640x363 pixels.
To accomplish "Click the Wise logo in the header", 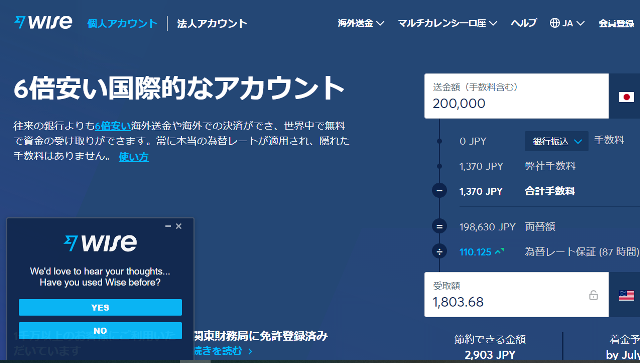I will (x=43, y=22).
